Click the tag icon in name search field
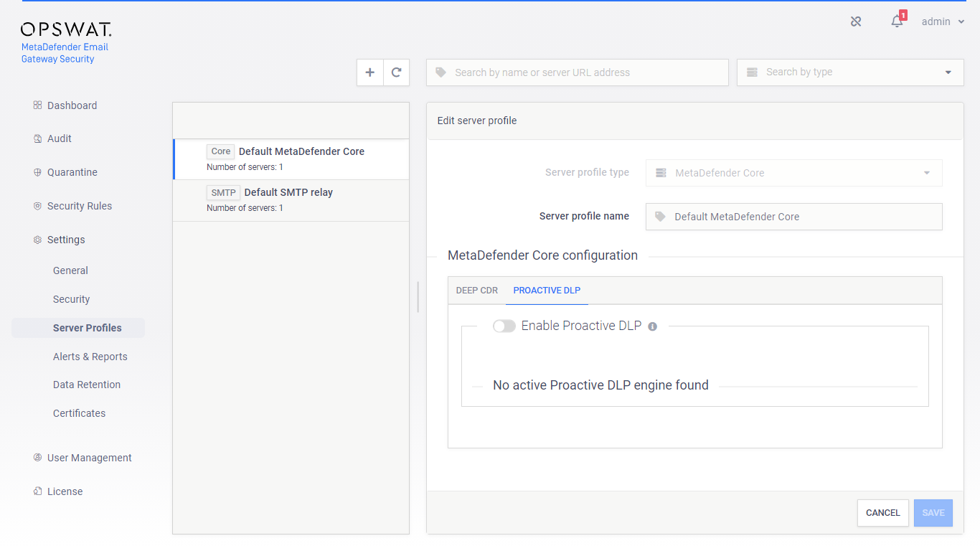 (x=441, y=72)
